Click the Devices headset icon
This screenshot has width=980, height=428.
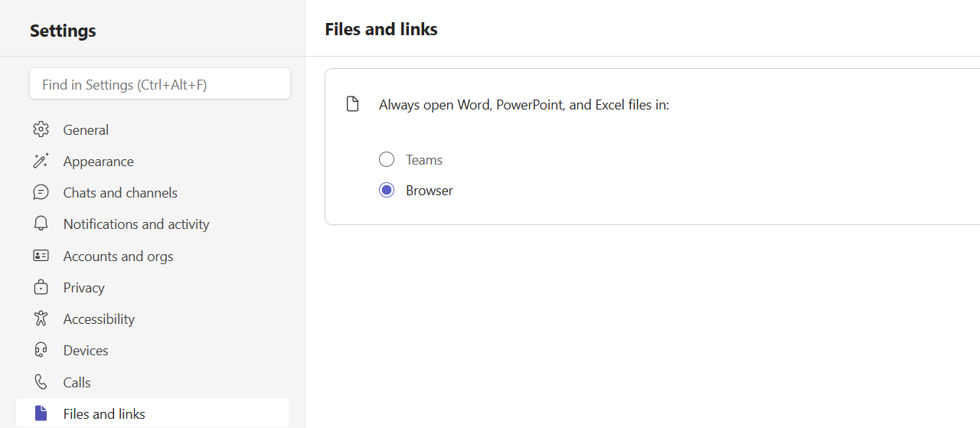[x=41, y=350]
